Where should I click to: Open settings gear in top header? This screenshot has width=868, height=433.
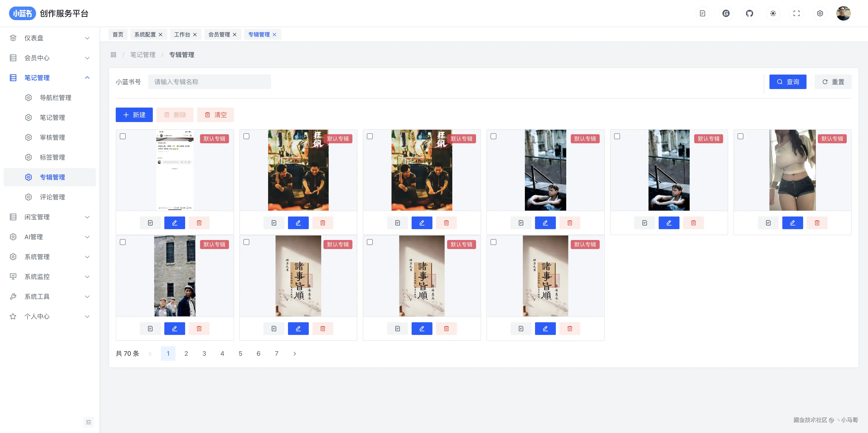click(820, 14)
